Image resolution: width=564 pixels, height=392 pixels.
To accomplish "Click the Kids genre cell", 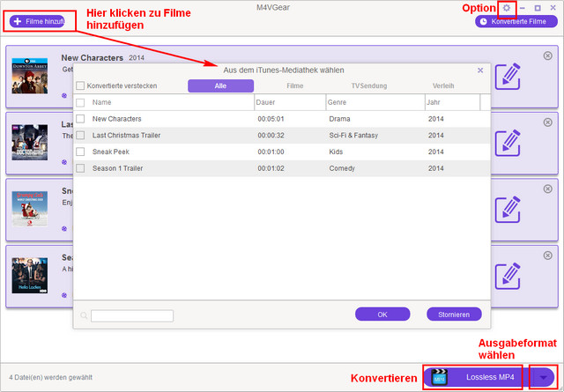I will point(336,152).
